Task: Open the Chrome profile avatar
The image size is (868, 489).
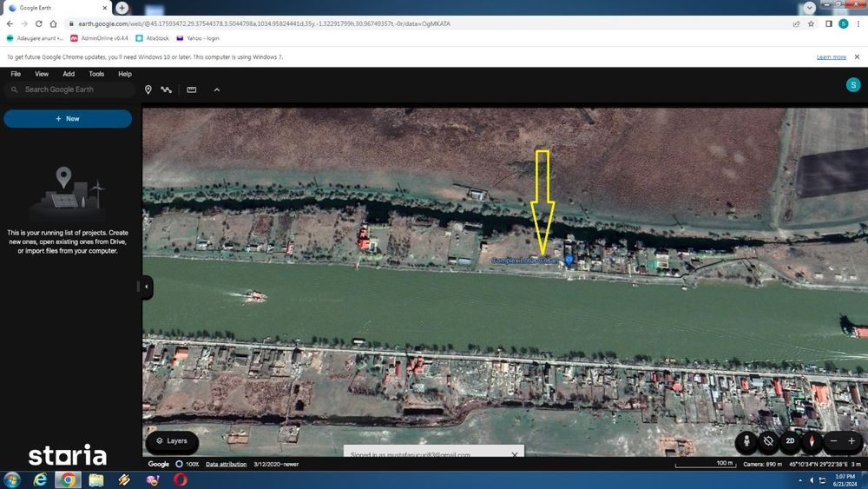Action: click(x=843, y=23)
